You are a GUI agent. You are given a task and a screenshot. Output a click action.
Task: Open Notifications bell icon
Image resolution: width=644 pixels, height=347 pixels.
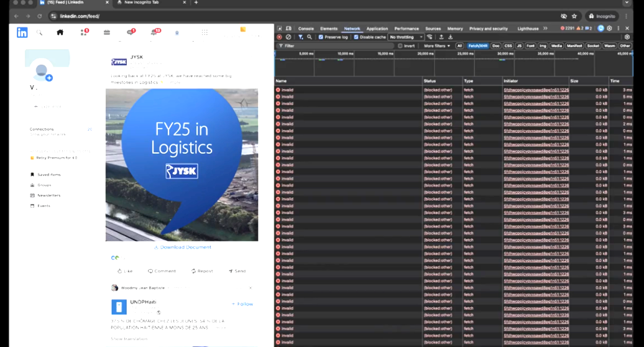(x=155, y=32)
